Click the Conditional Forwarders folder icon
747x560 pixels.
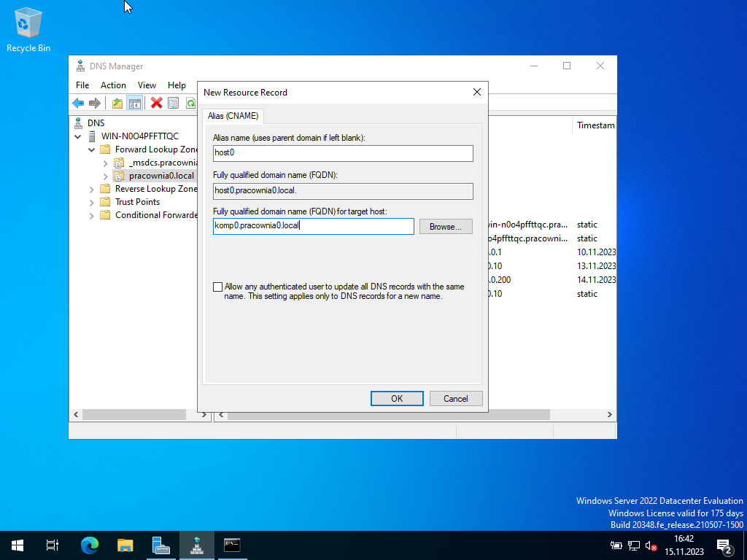[x=105, y=215]
